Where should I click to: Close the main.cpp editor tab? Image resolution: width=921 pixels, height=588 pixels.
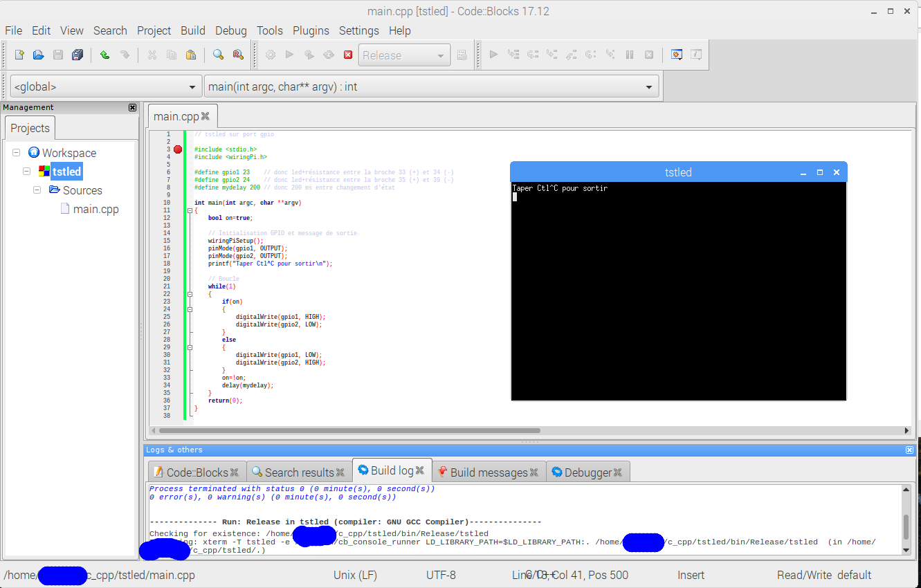click(x=205, y=116)
